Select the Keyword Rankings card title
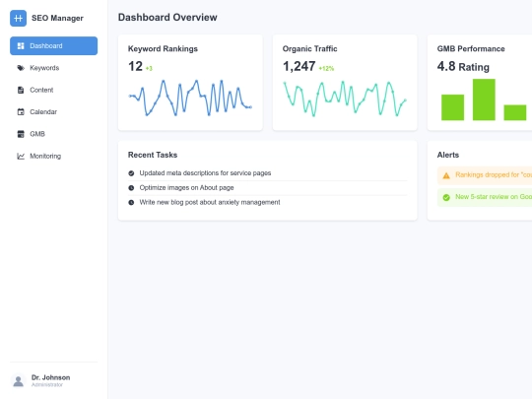This screenshot has width=532, height=399. pyautogui.click(x=163, y=49)
